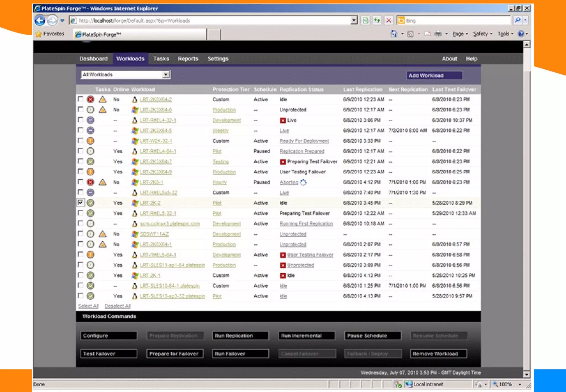566x392 pixels.
Task: Open the All Workloads filter dropdown
Action: click(x=166, y=75)
